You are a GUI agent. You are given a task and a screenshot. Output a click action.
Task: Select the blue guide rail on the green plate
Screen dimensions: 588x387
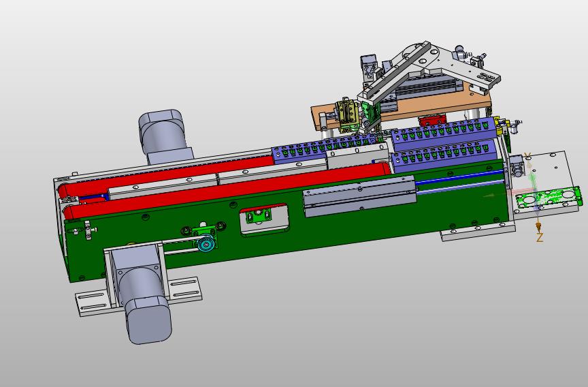click(x=459, y=177)
